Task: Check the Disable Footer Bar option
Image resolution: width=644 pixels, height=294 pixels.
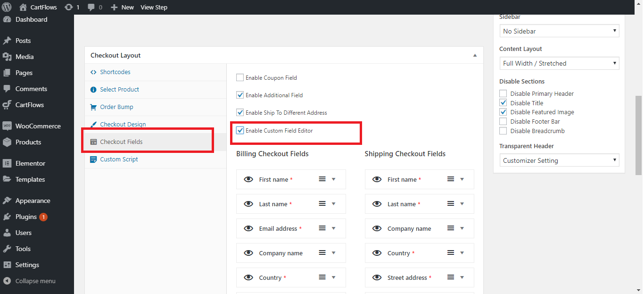Action: pyautogui.click(x=503, y=121)
